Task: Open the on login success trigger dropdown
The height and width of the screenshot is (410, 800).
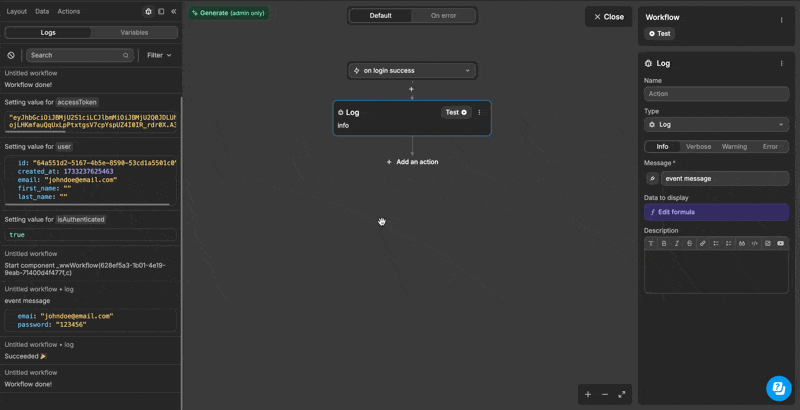Action: click(x=412, y=70)
